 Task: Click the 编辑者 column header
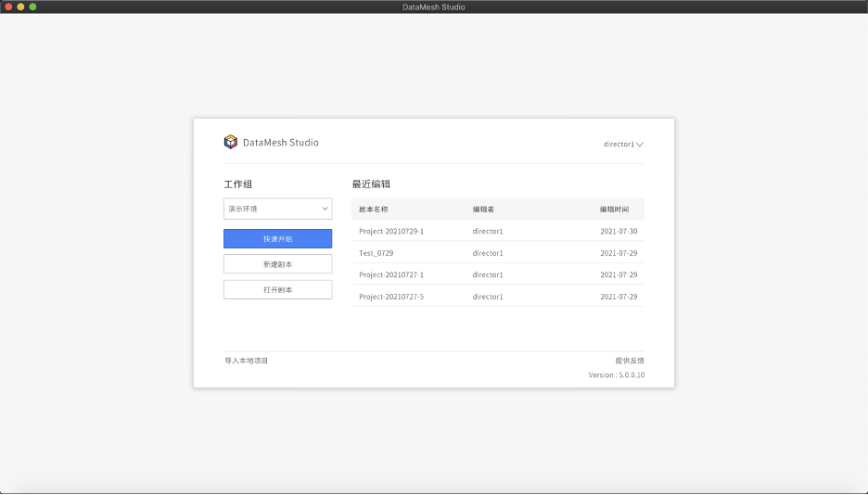[x=483, y=209]
